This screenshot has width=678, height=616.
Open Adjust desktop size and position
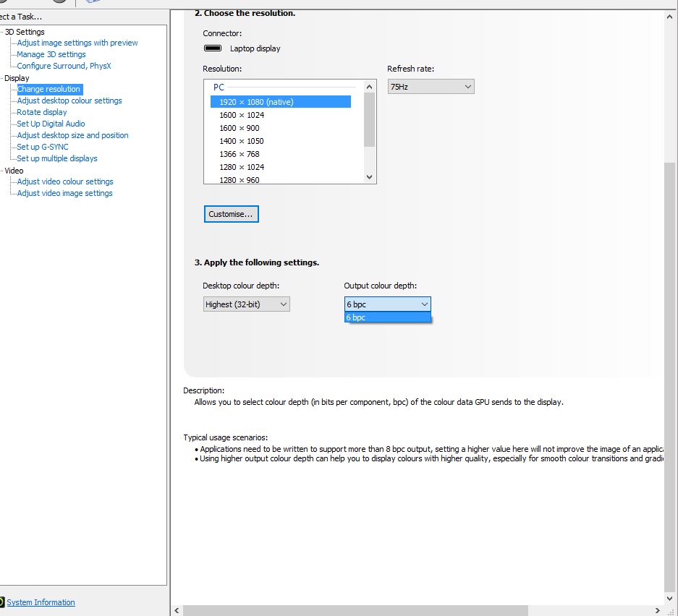click(72, 135)
